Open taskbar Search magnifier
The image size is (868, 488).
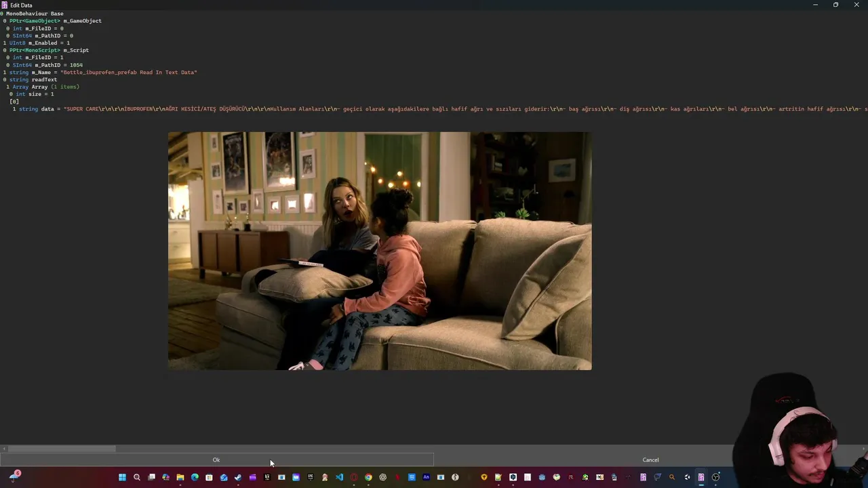(137, 477)
